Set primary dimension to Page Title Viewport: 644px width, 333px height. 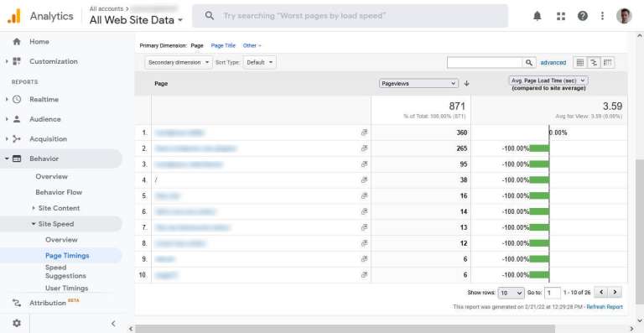(223, 45)
